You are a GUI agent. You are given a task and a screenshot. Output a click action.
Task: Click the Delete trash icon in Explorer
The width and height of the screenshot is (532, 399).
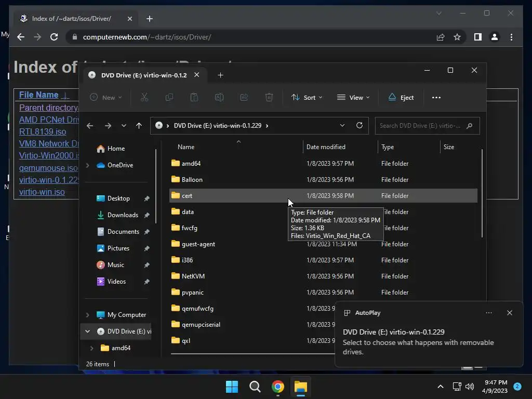tap(269, 97)
